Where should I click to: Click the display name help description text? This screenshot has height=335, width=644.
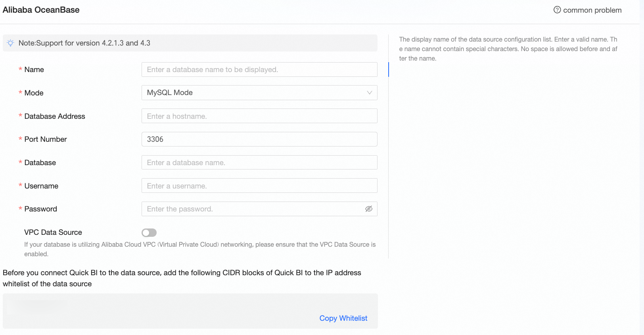[508, 49]
